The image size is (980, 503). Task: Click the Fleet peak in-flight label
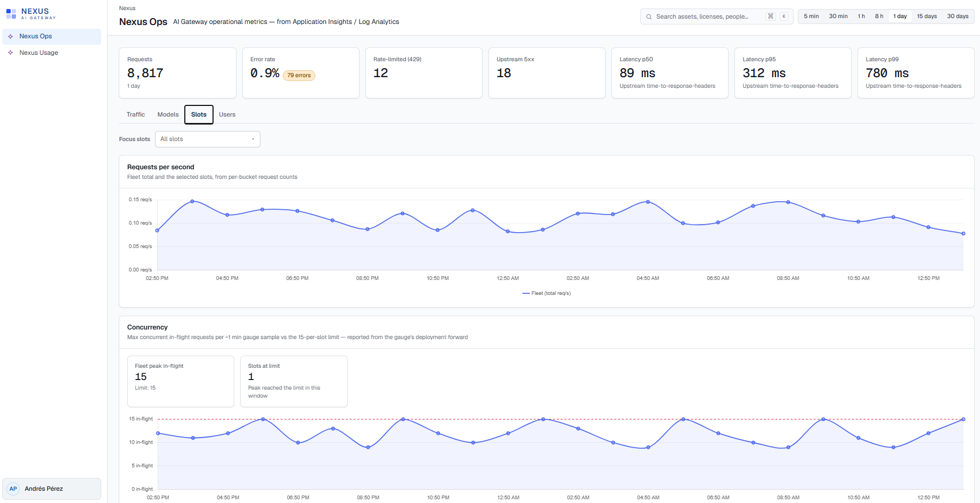point(159,366)
